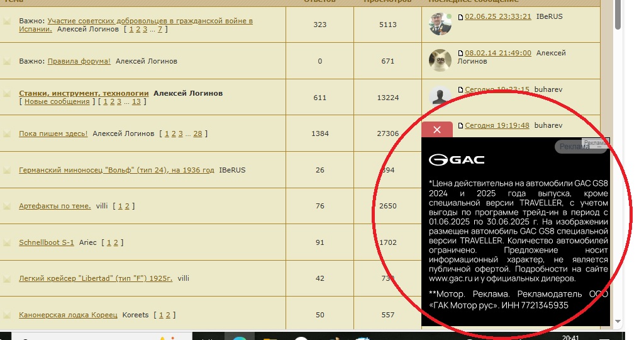Jump to page 2 of Schnellboot S-1
Image resolution: width=644 pixels, height=340 pixels.
(116, 242)
